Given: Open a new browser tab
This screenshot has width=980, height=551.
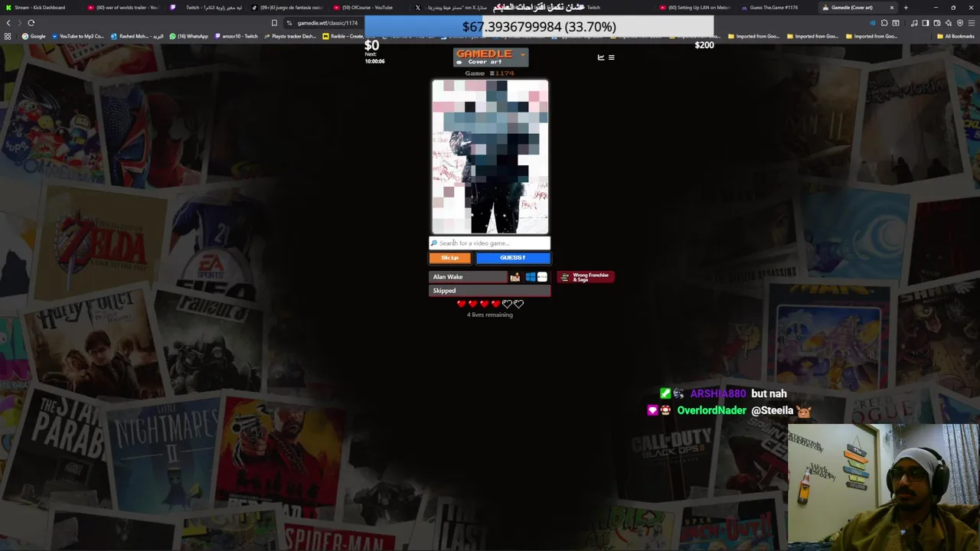Looking at the screenshot, I should 906,8.
